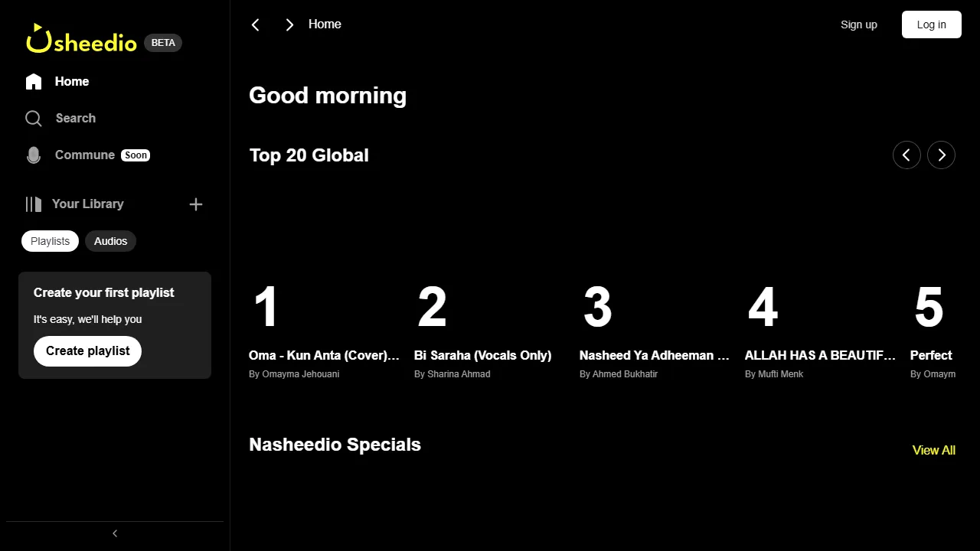Collapse the sidebar with the chevron
Image resolution: width=980 pixels, height=551 pixels.
coord(114,533)
